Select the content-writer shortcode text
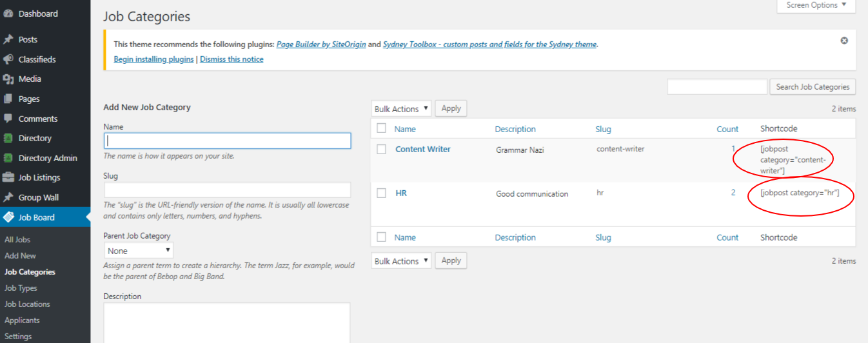The image size is (868, 343). (793, 160)
